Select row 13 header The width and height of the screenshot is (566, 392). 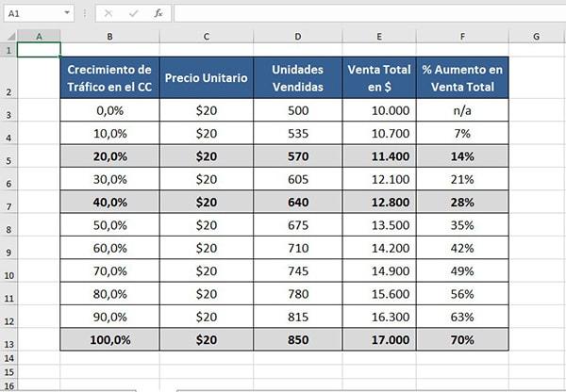click(x=8, y=340)
